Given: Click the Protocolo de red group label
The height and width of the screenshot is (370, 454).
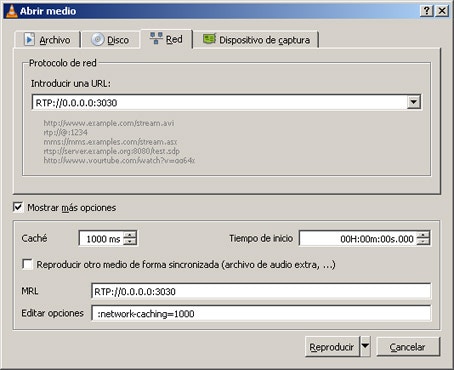Looking at the screenshot, I should point(62,63).
